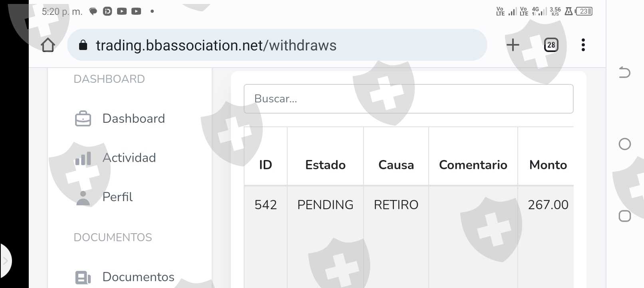644x288 pixels.
Task: Open the browser three-dot menu
Action: [583, 45]
